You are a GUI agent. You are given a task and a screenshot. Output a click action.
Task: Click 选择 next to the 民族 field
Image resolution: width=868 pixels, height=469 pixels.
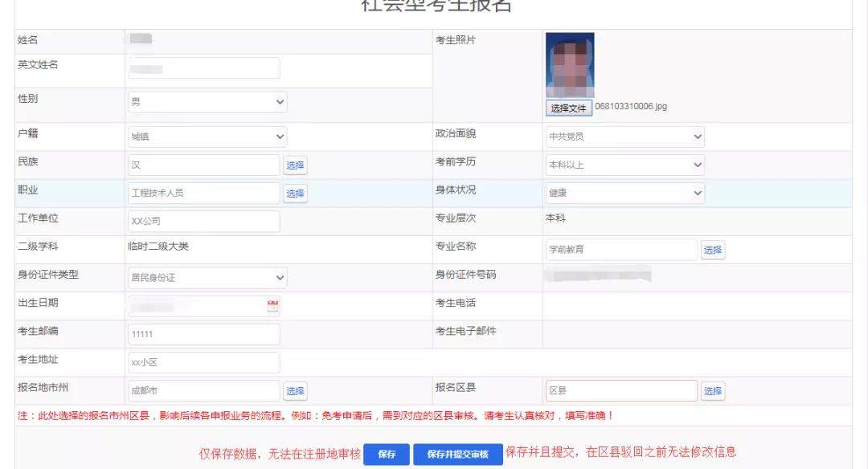tap(295, 165)
